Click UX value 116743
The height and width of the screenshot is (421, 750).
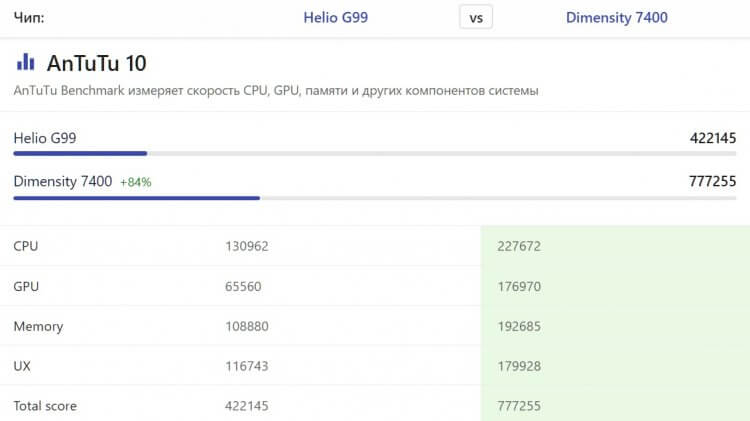(247, 366)
